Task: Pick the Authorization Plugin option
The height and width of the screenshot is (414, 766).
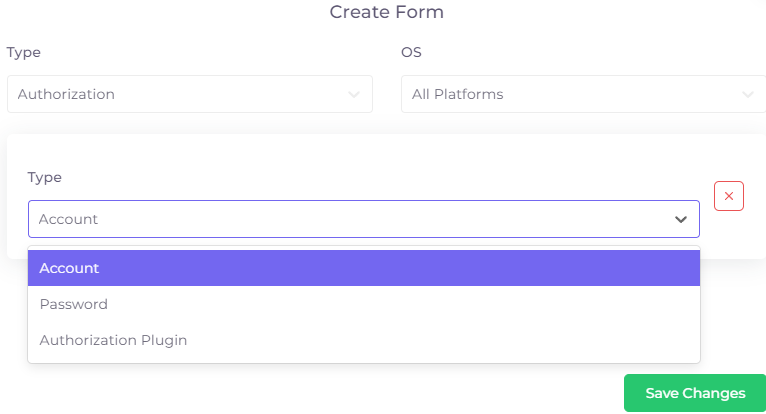Action: (363, 340)
